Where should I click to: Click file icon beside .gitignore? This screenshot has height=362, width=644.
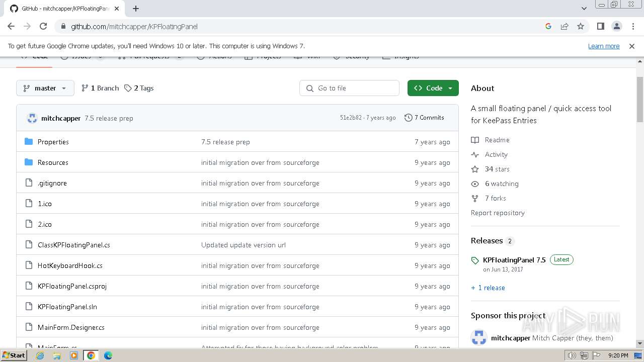pyautogui.click(x=29, y=183)
